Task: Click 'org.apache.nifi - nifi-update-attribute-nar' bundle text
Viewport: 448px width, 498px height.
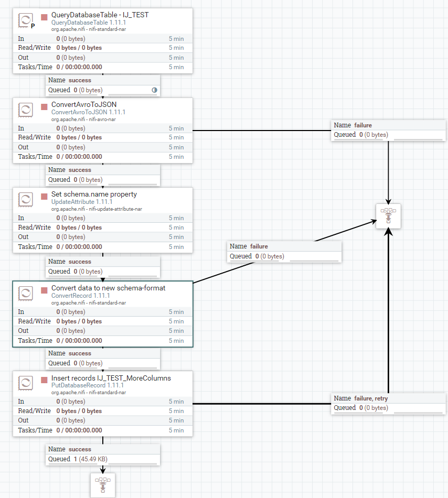Action: click(97, 209)
